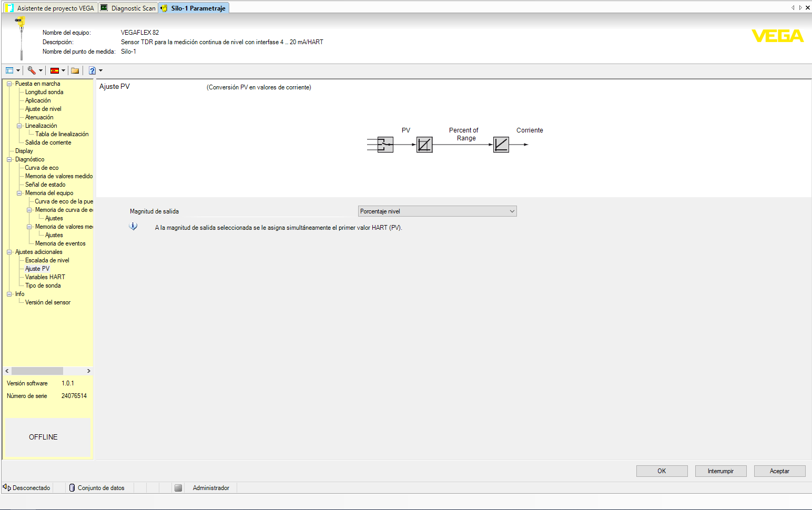Viewport: 812px width, 510px height.
Task: Select Tabla de linealización in the tree
Action: point(63,134)
